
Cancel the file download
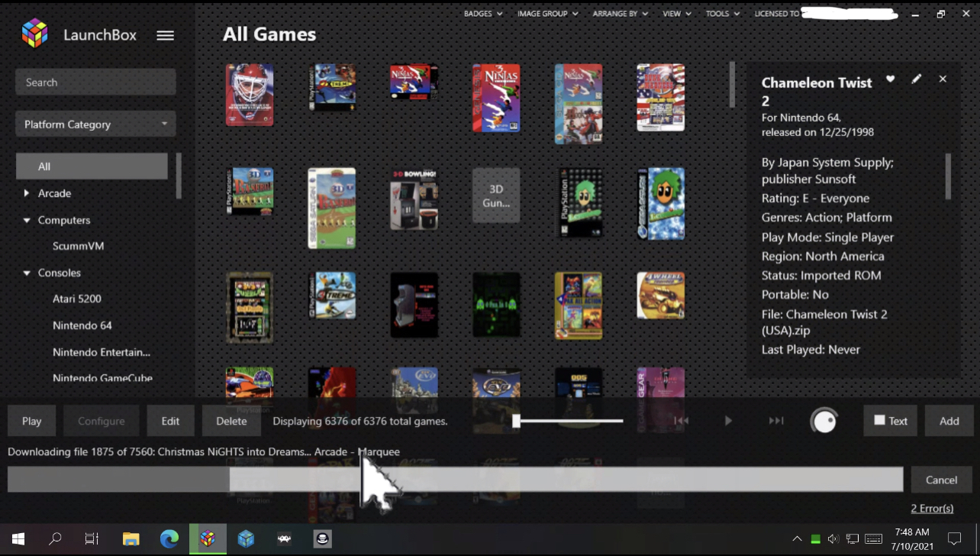pyautogui.click(x=941, y=480)
